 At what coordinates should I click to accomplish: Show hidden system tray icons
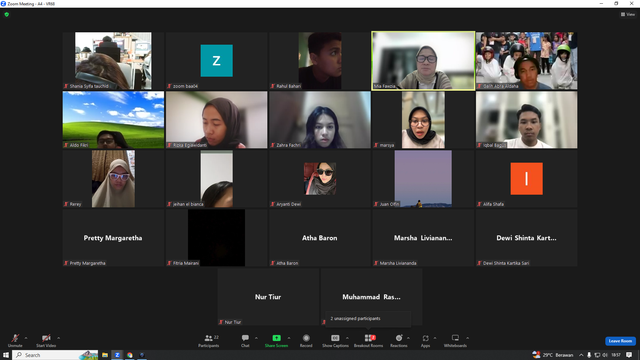pos(581,355)
